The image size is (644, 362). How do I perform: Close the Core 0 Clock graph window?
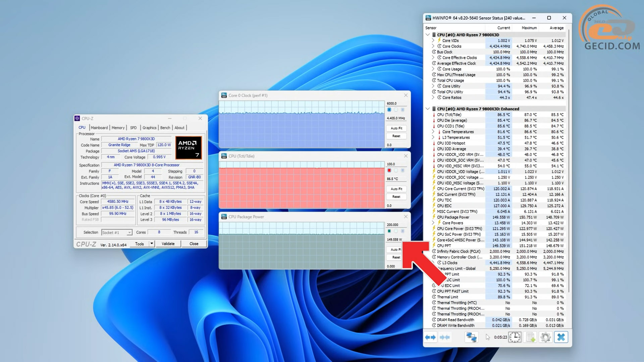(406, 95)
